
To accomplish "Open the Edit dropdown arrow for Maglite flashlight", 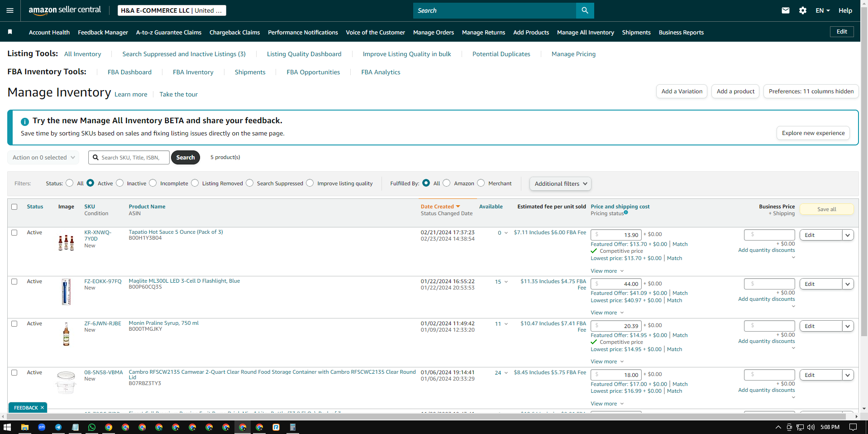I will pyautogui.click(x=848, y=284).
